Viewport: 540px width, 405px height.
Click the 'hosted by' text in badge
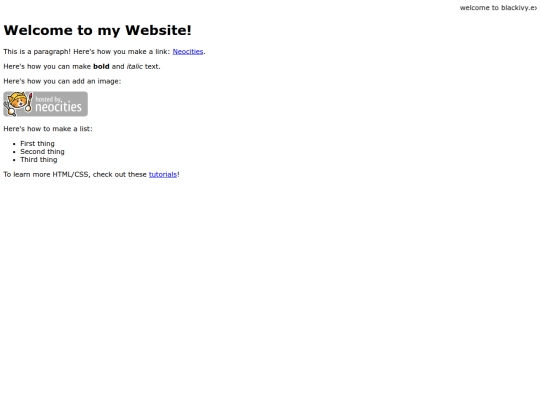(49, 99)
